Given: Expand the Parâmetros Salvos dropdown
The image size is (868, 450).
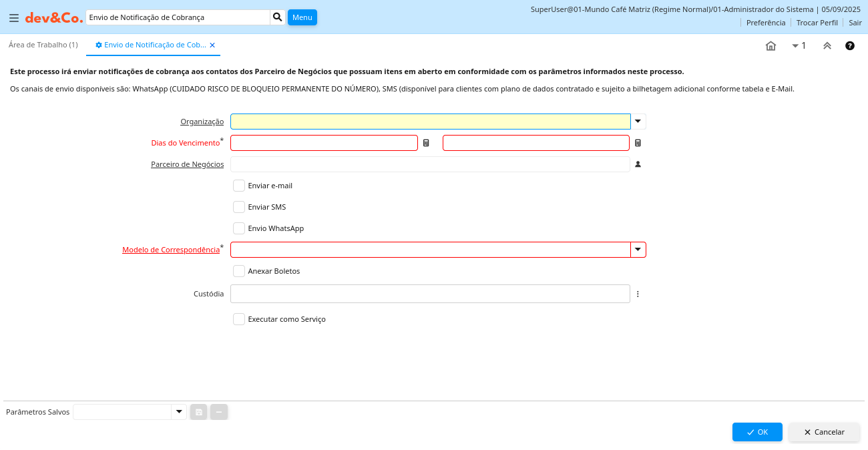Looking at the screenshot, I should 179,412.
